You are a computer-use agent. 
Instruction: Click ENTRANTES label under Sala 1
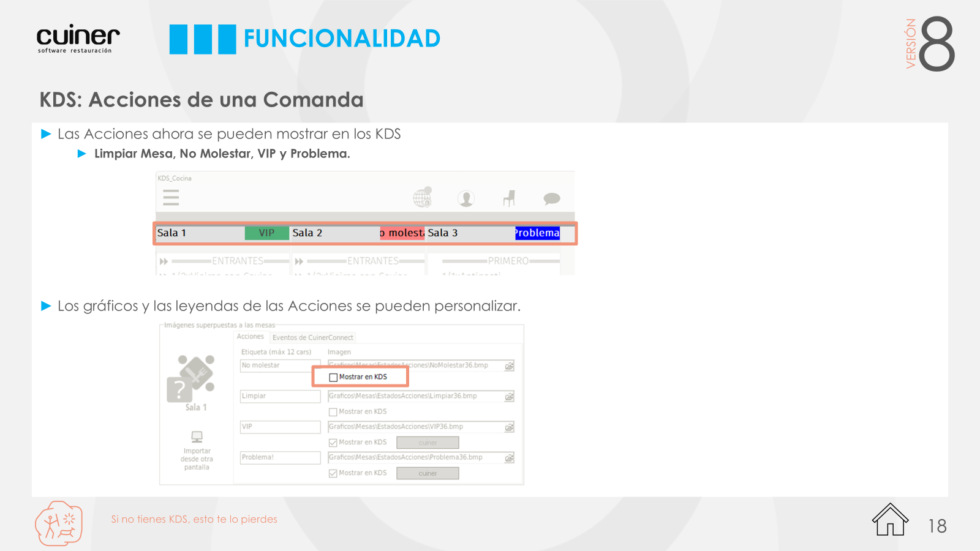pos(238,261)
